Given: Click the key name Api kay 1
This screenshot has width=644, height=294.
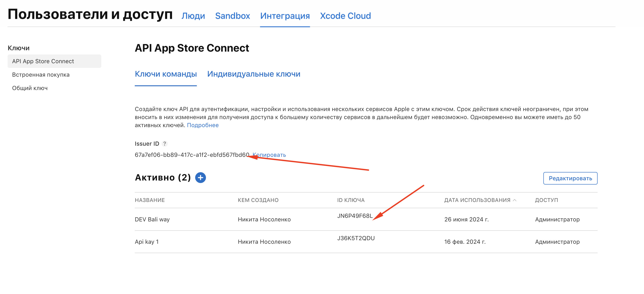Looking at the screenshot, I should click(147, 242).
